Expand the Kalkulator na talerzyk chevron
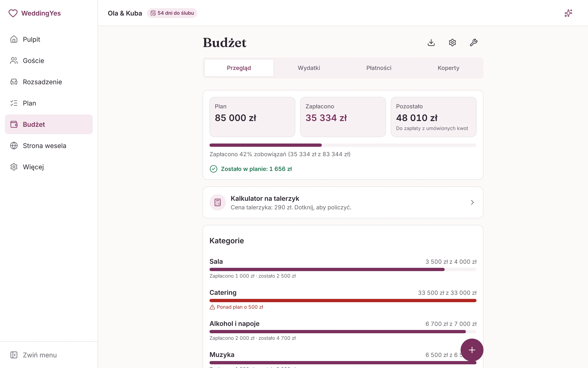This screenshot has height=368, width=588. coord(472,202)
